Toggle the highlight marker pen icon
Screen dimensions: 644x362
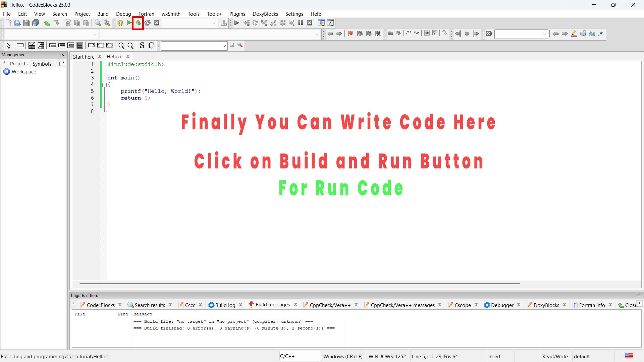(574, 34)
